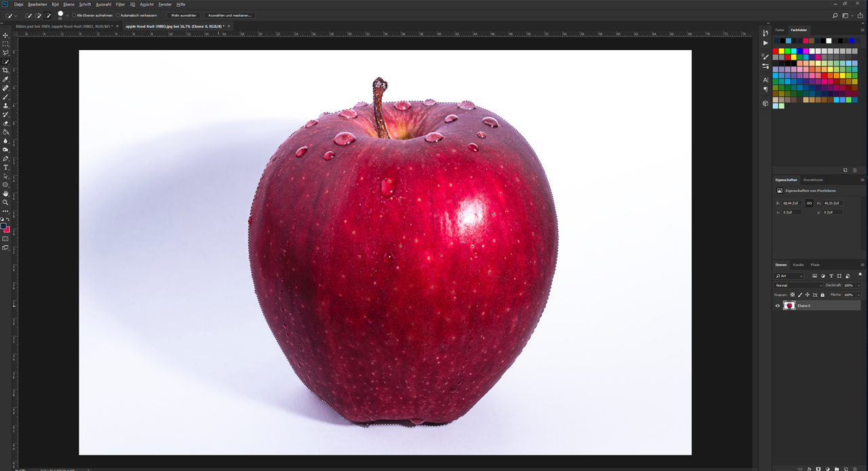Expand the Deckkraft opacity dropdown arrow
This screenshot has width=868, height=471.
coord(859,285)
